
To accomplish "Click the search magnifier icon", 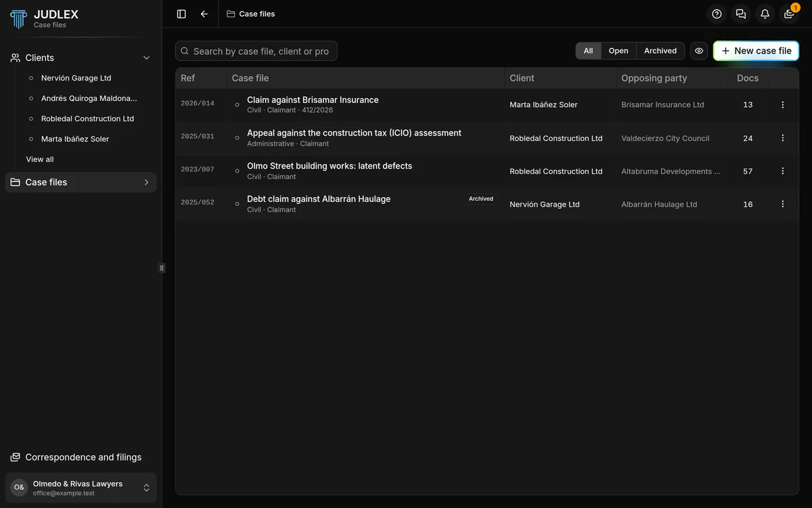I will 185,51.
